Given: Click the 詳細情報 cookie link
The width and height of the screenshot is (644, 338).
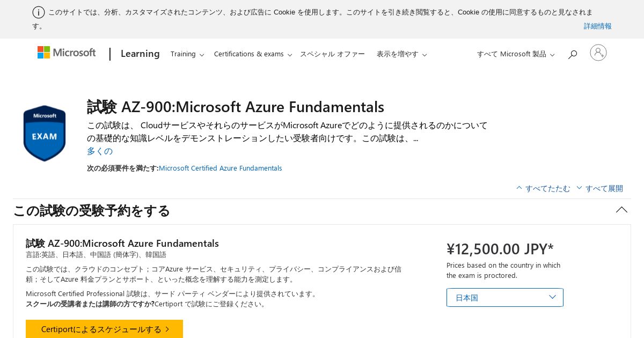Looking at the screenshot, I should [598, 26].
